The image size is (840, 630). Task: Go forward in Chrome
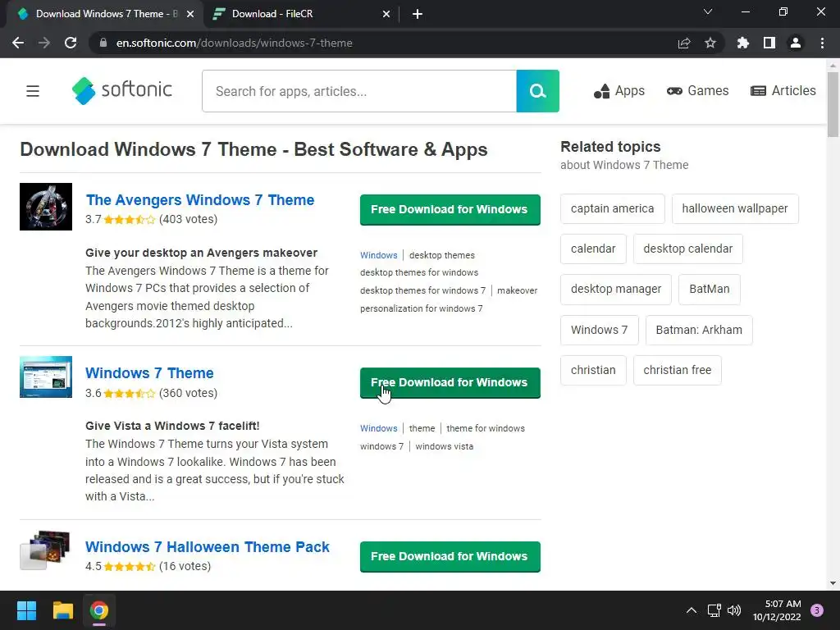(44, 43)
